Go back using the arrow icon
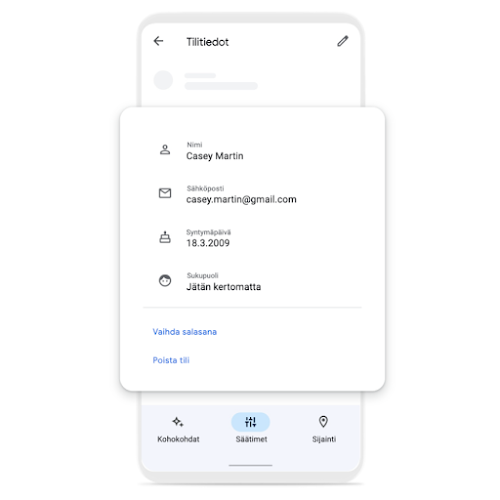 [x=158, y=41]
